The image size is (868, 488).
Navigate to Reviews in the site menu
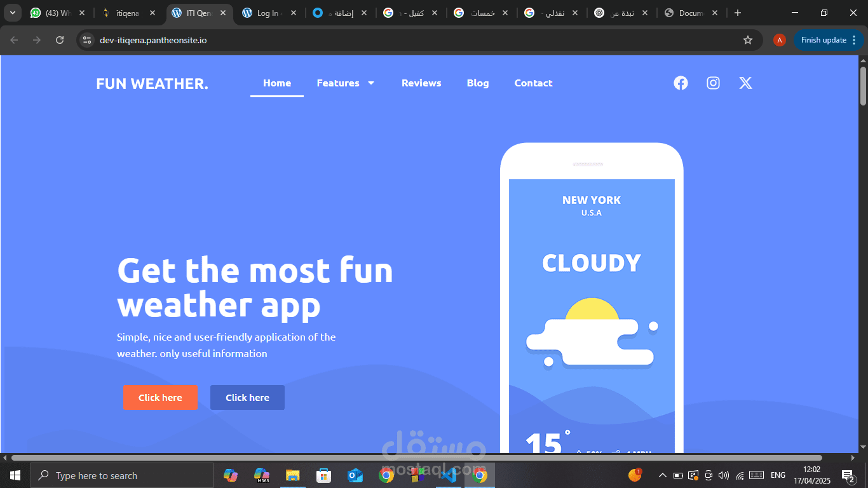(421, 83)
